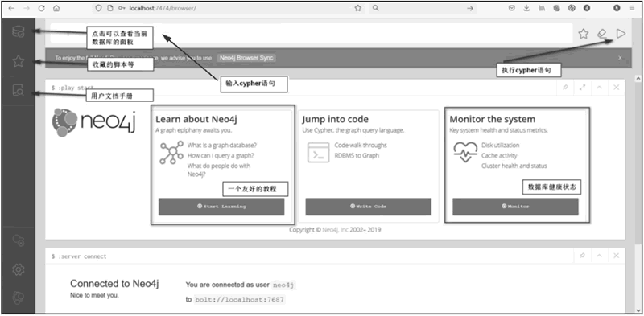
Task: Run the Cypher query with play icon
Action: [621, 34]
